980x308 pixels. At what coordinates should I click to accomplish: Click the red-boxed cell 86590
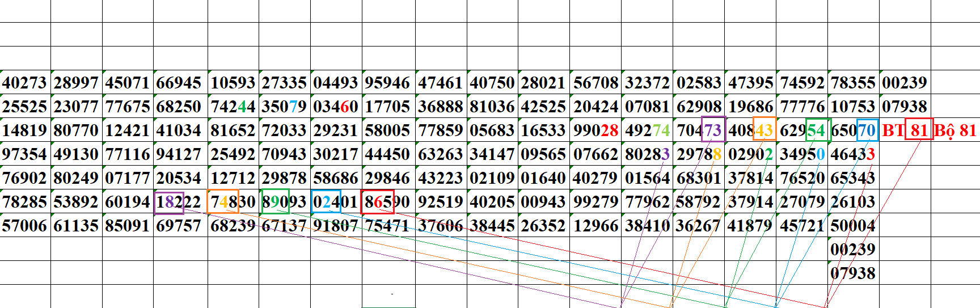click(x=378, y=202)
